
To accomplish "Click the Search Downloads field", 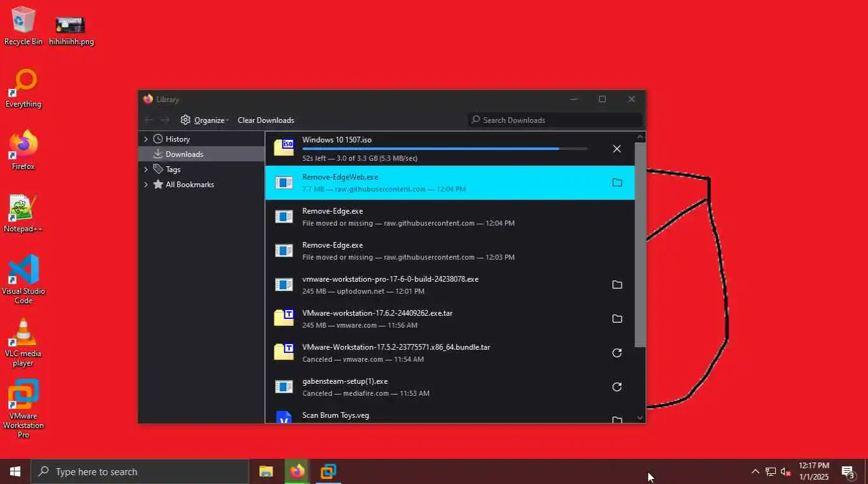I will click(x=555, y=120).
